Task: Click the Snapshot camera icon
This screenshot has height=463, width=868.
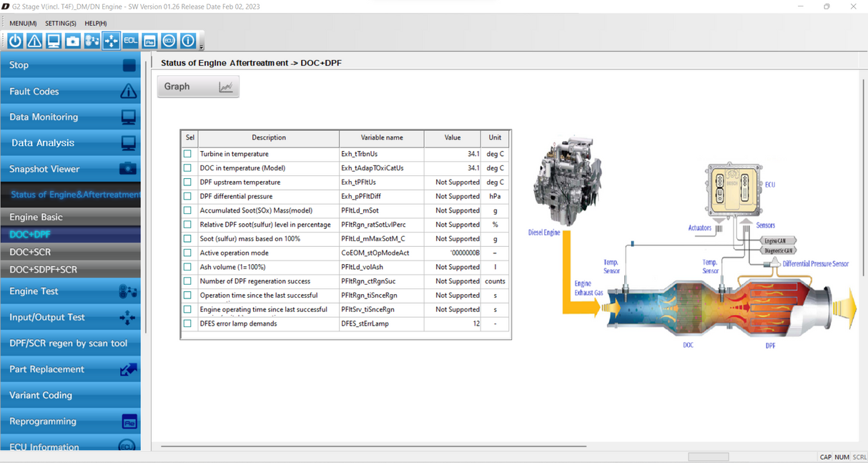Action: click(73, 41)
